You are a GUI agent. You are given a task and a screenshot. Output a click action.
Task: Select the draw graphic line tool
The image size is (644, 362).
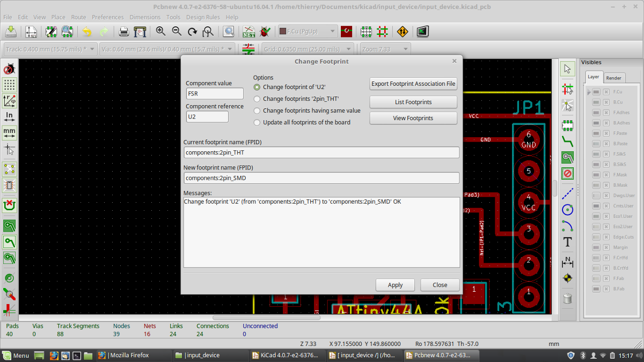pos(567,193)
